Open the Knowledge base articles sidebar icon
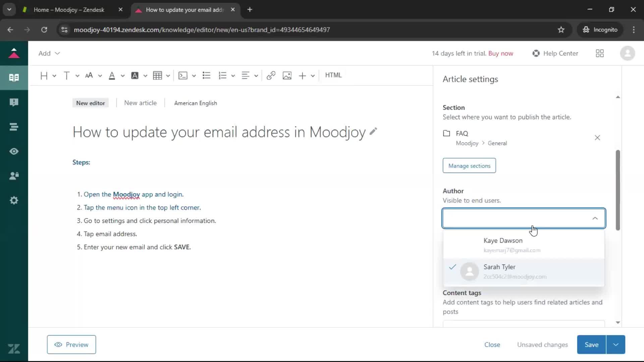This screenshot has width=644, height=362. pos(14,78)
